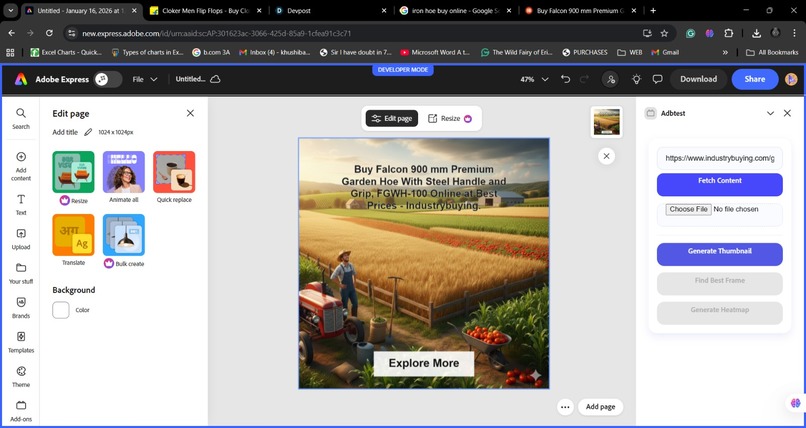Open the comments speech bubble icon

click(657, 79)
